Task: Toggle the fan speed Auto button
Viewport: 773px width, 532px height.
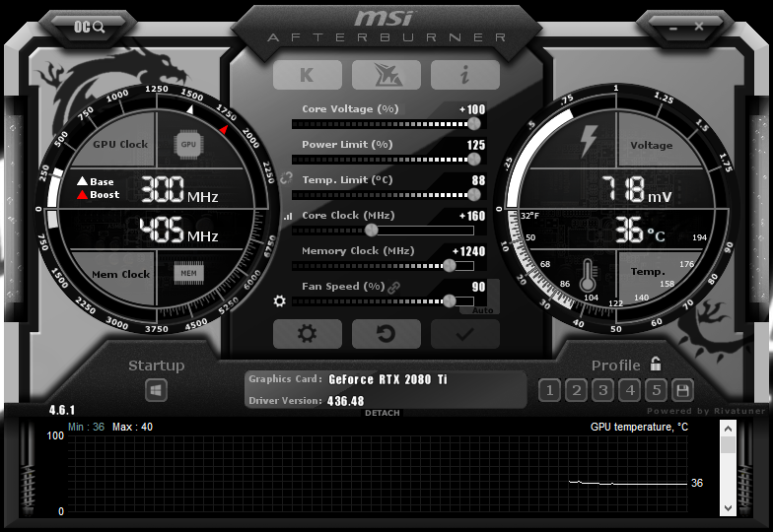Action: tap(483, 310)
